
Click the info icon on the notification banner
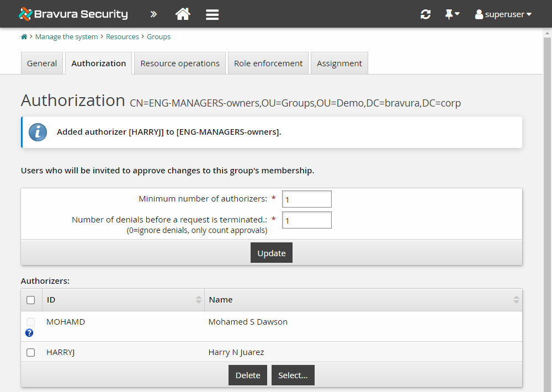point(38,132)
